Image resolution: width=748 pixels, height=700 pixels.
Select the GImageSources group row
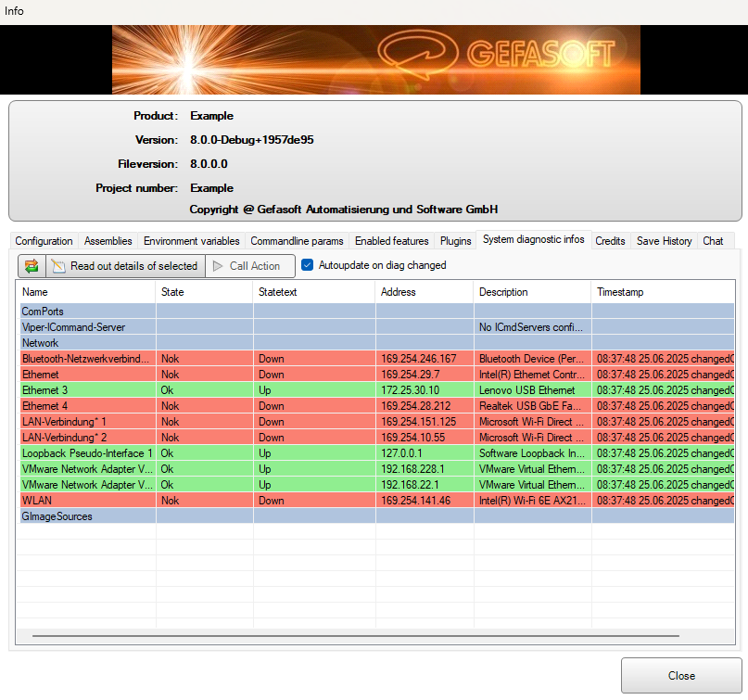tap(377, 515)
